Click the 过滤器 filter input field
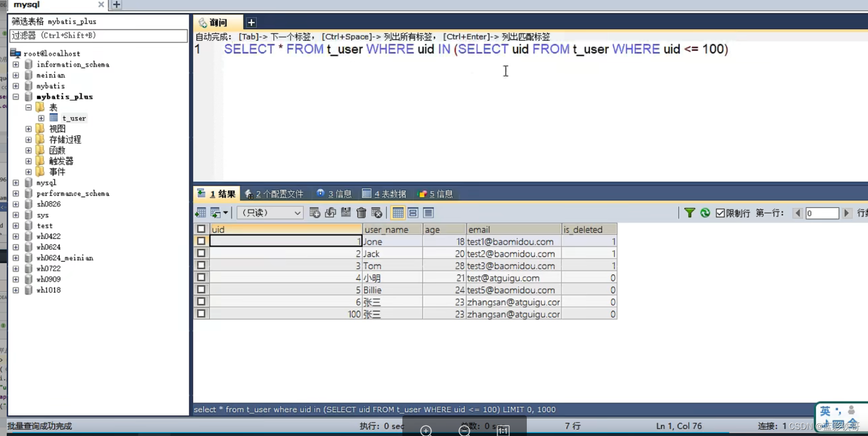Screen dimensions: 868x436 99,35
